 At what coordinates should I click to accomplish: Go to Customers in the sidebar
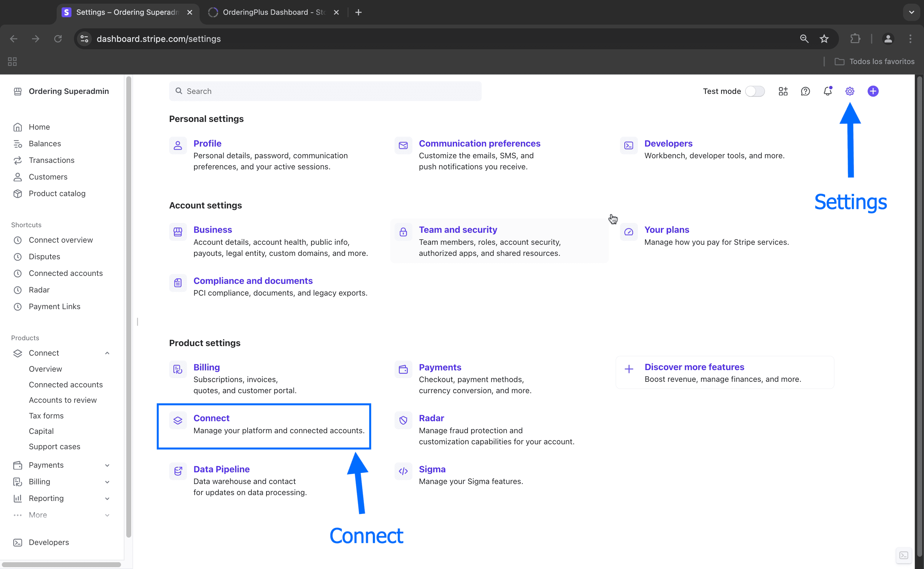click(x=48, y=177)
